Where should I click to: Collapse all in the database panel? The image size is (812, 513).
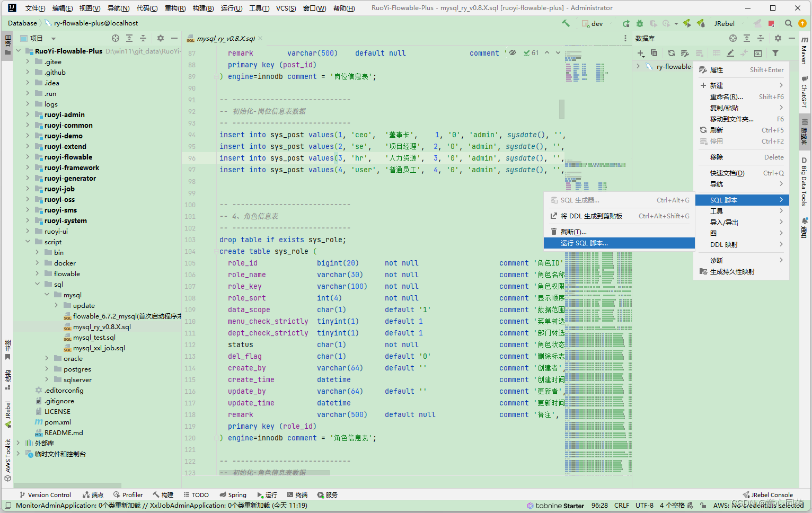point(761,38)
